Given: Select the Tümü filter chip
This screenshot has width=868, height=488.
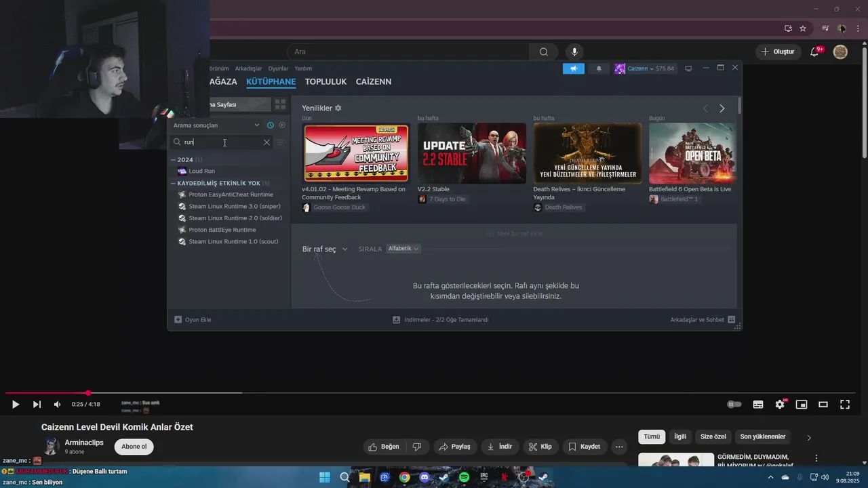Looking at the screenshot, I should [x=652, y=437].
